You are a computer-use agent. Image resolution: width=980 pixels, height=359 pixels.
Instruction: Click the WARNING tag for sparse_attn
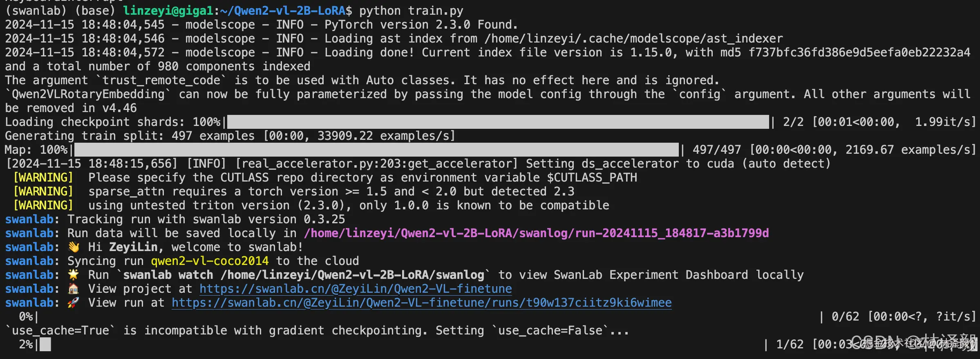(x=43, y=191)
